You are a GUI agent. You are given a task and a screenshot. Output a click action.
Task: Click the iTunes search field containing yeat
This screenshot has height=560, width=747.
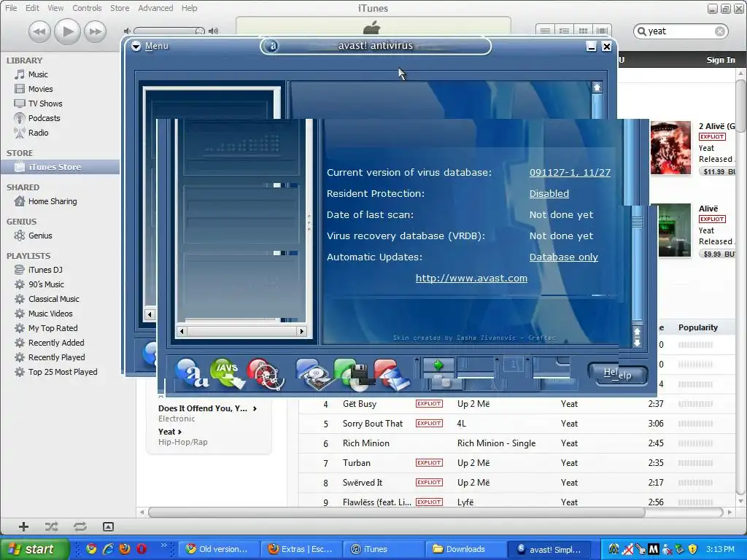point(679,31)
